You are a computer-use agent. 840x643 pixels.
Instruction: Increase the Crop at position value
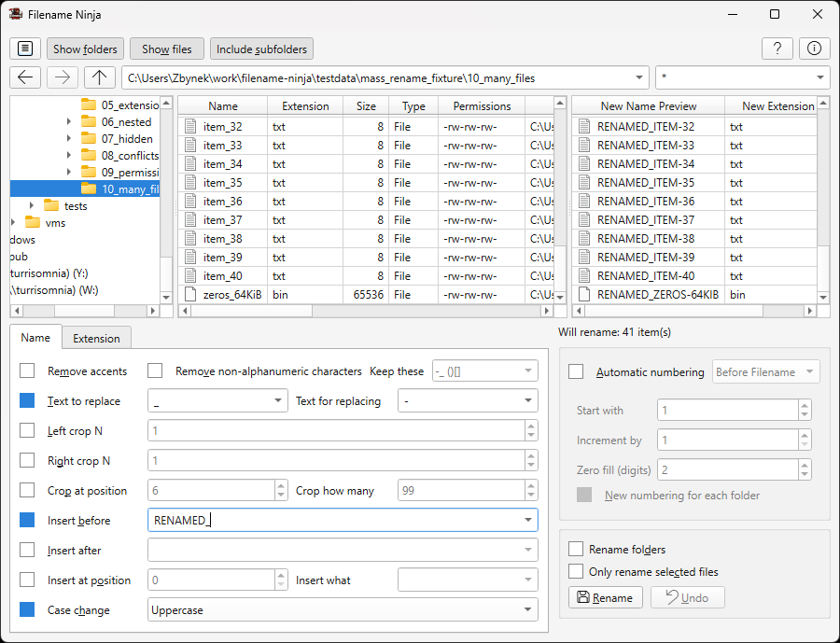pyautogui.click(x=281, y=486)
